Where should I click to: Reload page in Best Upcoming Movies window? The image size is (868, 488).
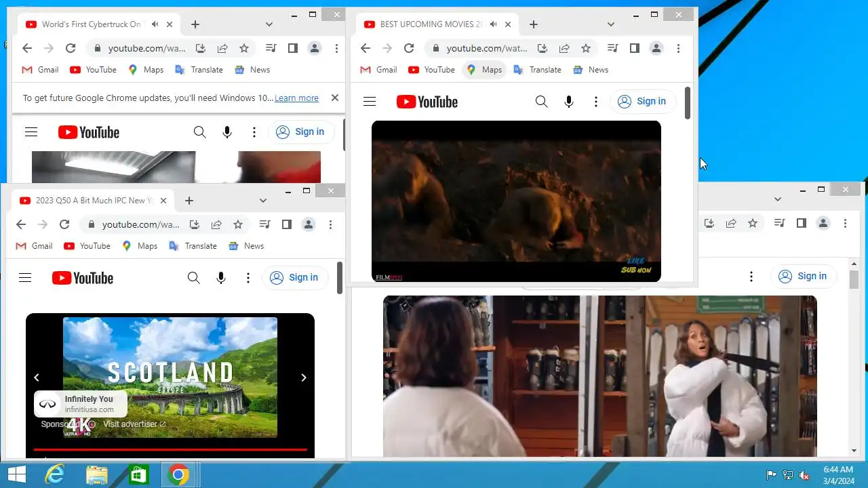[x=409, y=48]
